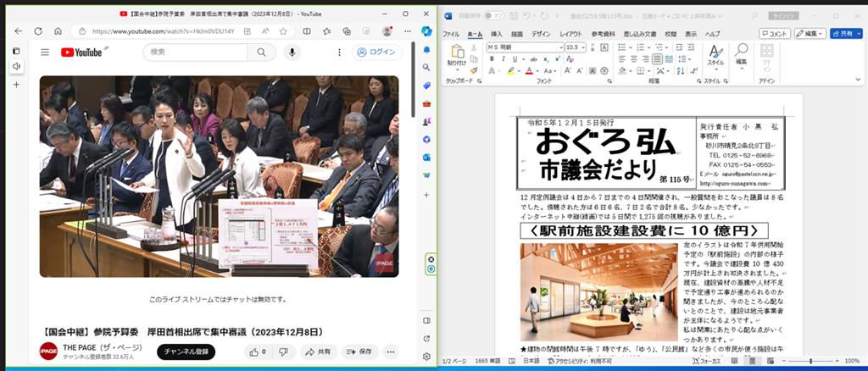Click the Edge refresh page icon

point(38,31)
